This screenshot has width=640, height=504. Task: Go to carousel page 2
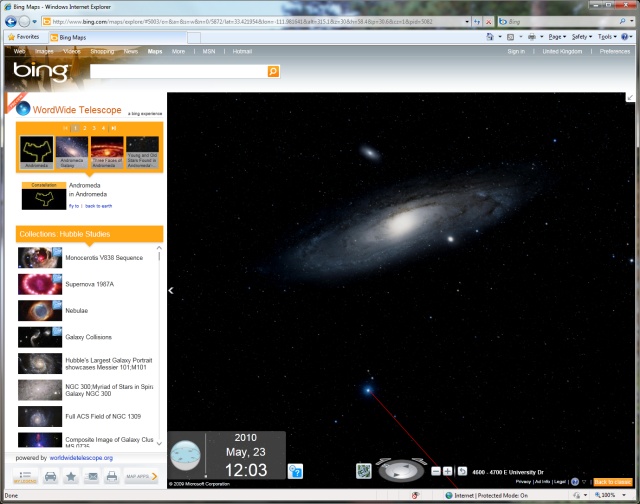pyautogui.click(x=84, y=128)
